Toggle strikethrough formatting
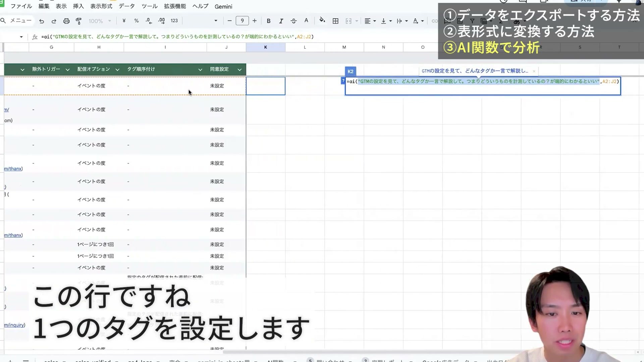 [x=293, y=21]
